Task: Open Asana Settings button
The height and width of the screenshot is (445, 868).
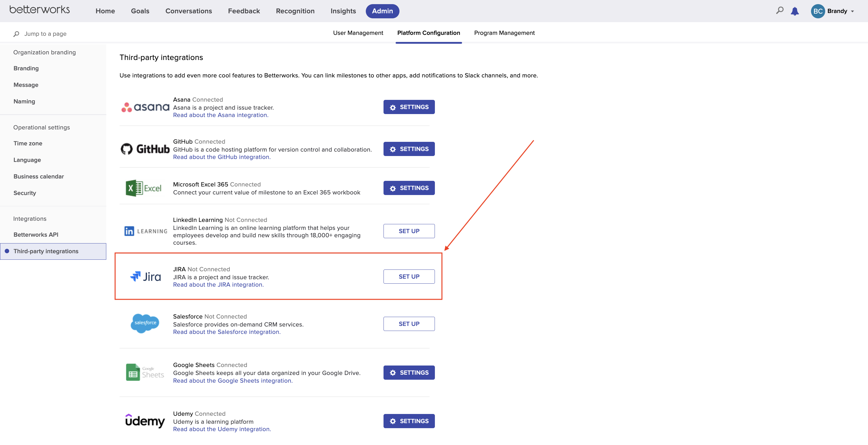Action: [x=409, y=107]
